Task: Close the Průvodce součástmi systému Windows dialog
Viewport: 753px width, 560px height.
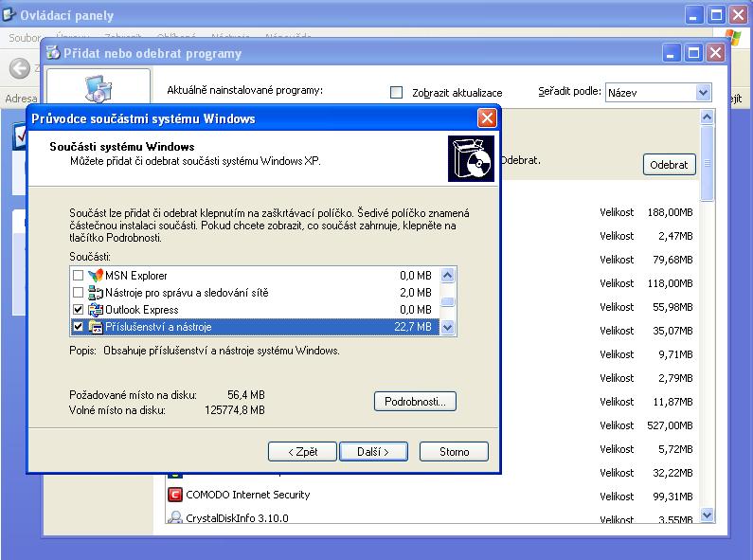Action: coord(487,117)
